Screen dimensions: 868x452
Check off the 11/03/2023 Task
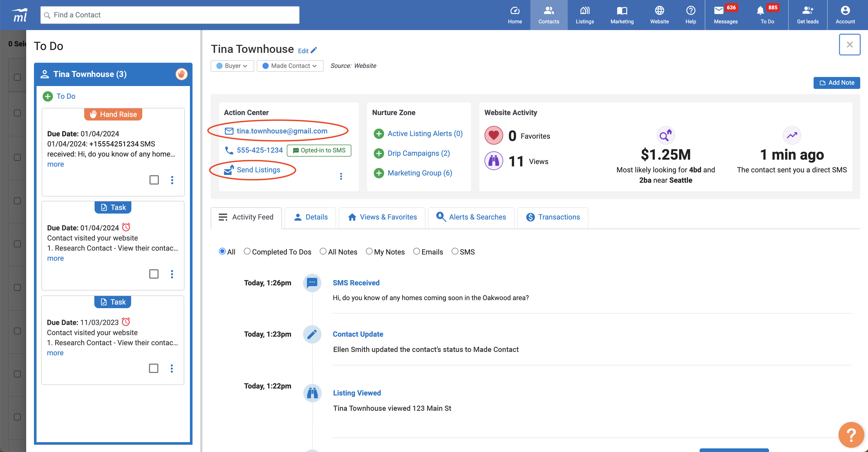153,368
